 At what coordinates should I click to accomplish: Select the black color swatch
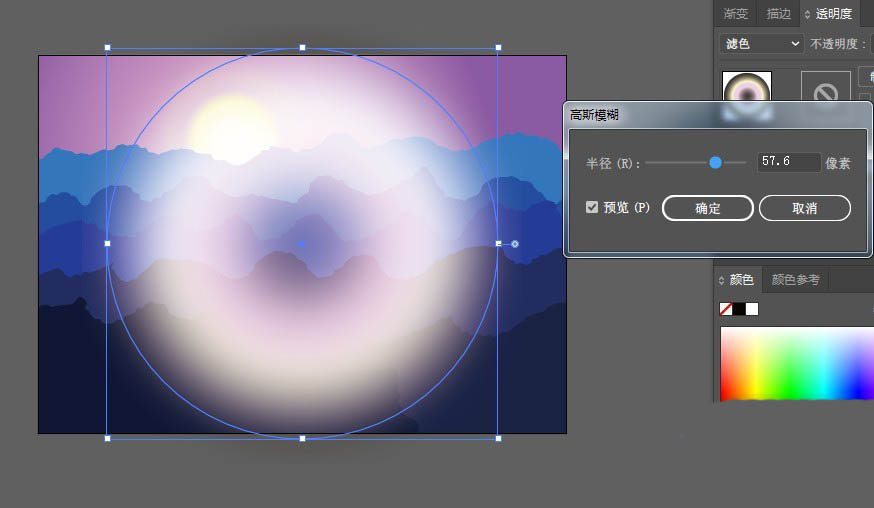tap(739, 309)
